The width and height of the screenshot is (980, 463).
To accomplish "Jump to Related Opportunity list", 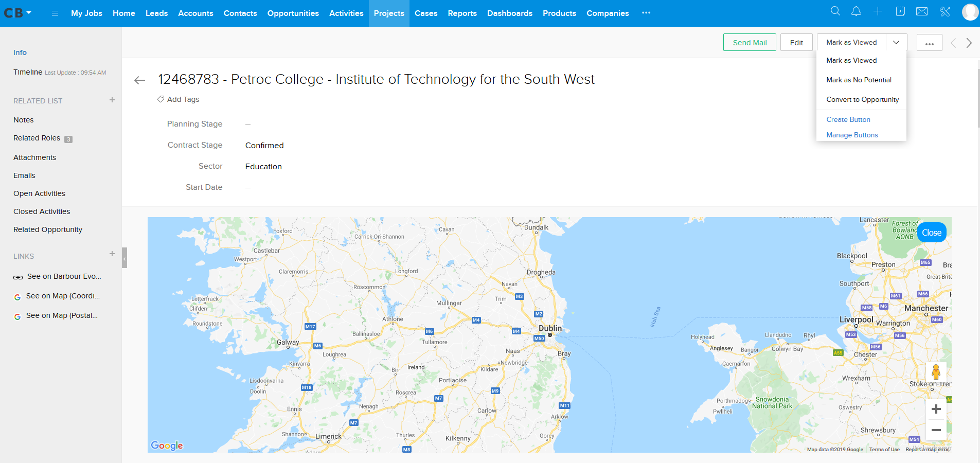I will click(48, 229).
